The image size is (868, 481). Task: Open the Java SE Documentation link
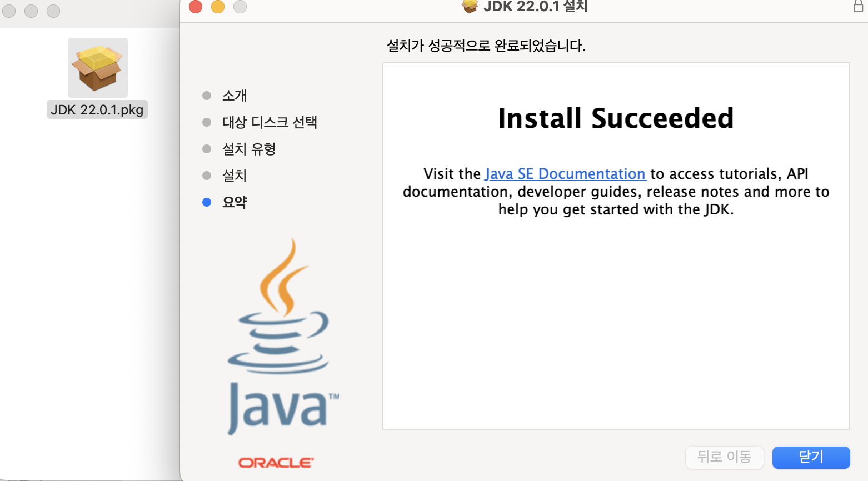pos(565,174)
